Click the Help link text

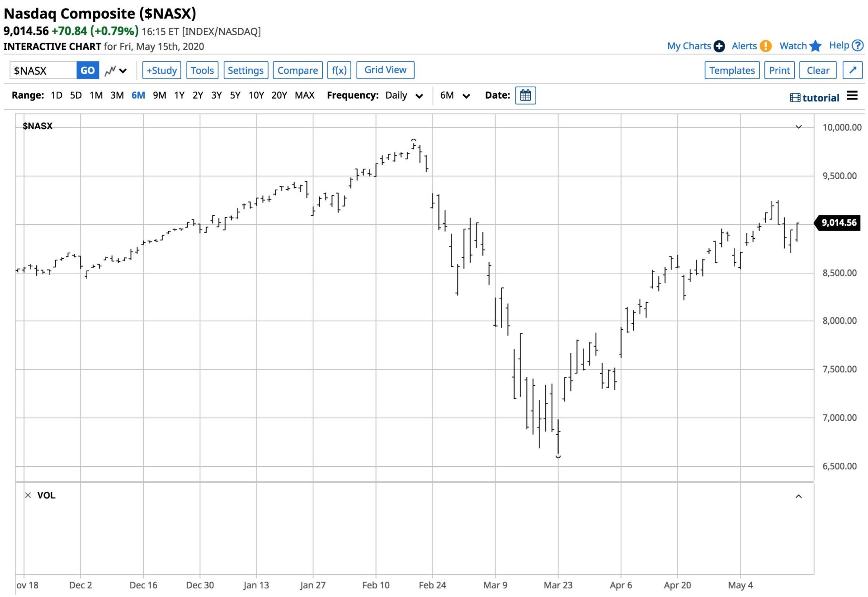(x=839, y=45)
